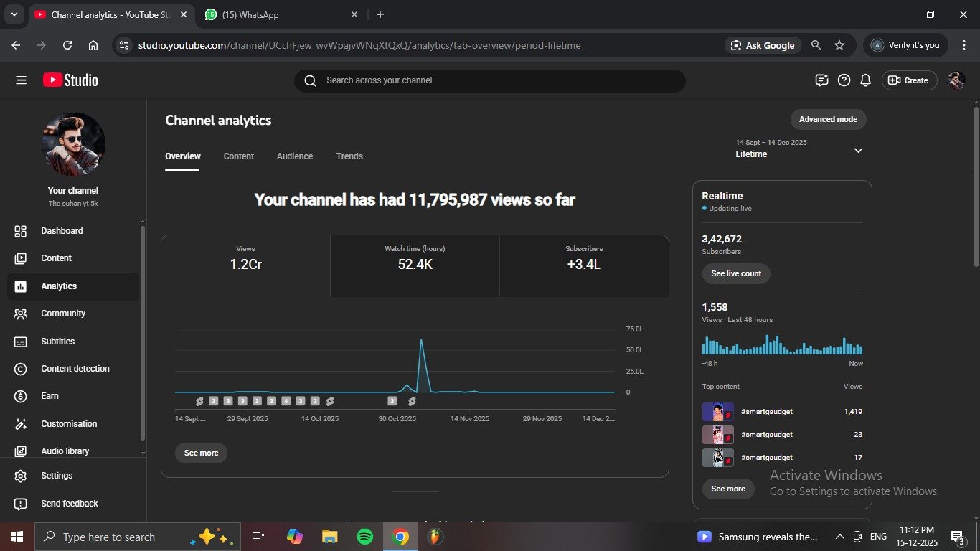Open the help question mark icon
This screenshot has height=551, width=980.
coord(844,80)
